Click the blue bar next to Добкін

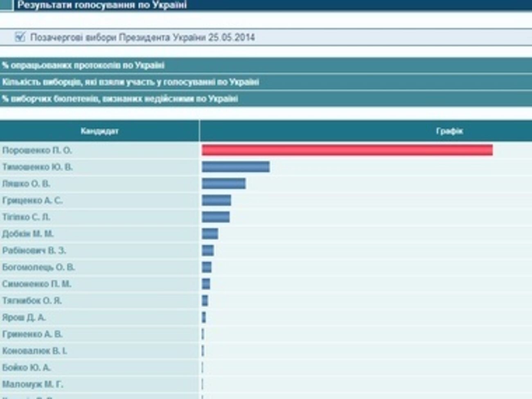[210, 234]
